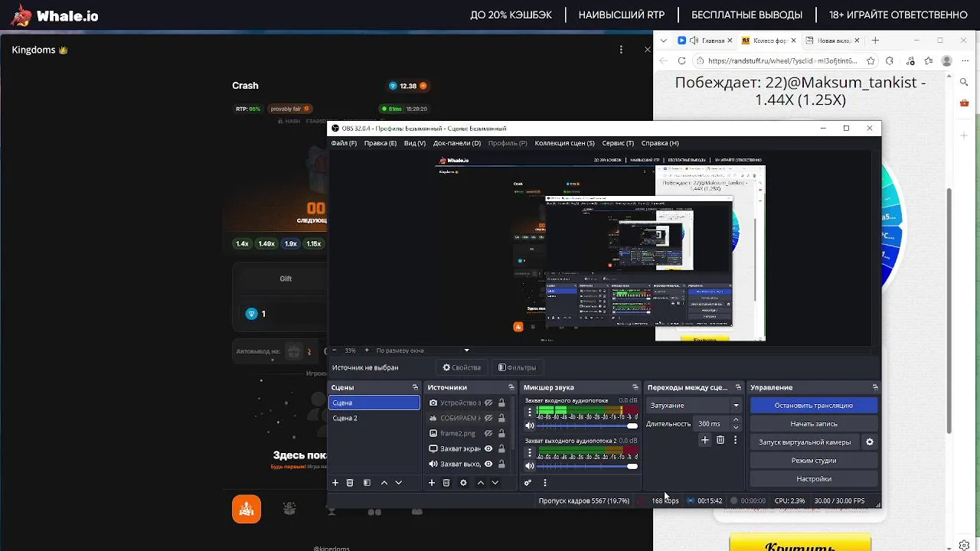This screenshot has height=551, width=980.
Task: Toggle lock on Устройство source
Action: click(501, 403)
